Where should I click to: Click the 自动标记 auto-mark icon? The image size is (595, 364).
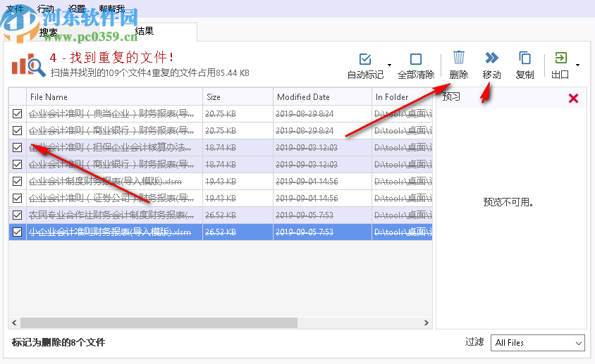365,59
